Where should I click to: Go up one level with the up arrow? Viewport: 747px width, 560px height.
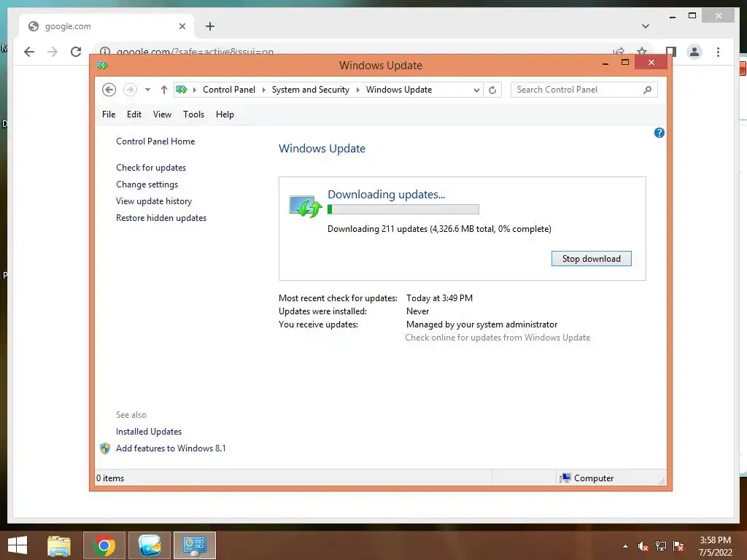click(x=164, y=90)
